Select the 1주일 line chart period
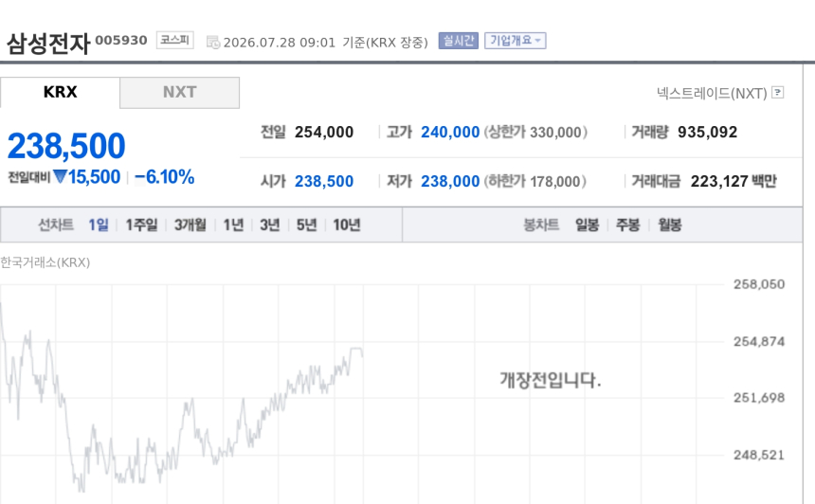Image resolution: width=815 pixels, height=504 pixels. [141, 225]
